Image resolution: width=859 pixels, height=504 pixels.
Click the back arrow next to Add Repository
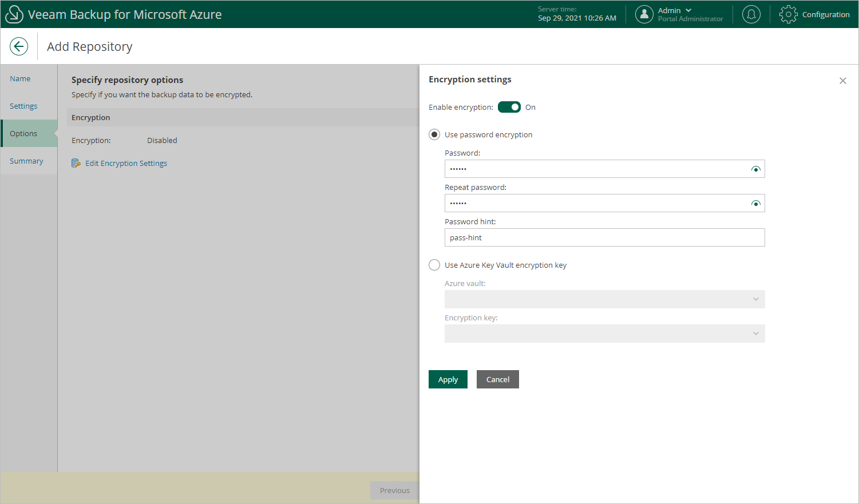point(19,46)
